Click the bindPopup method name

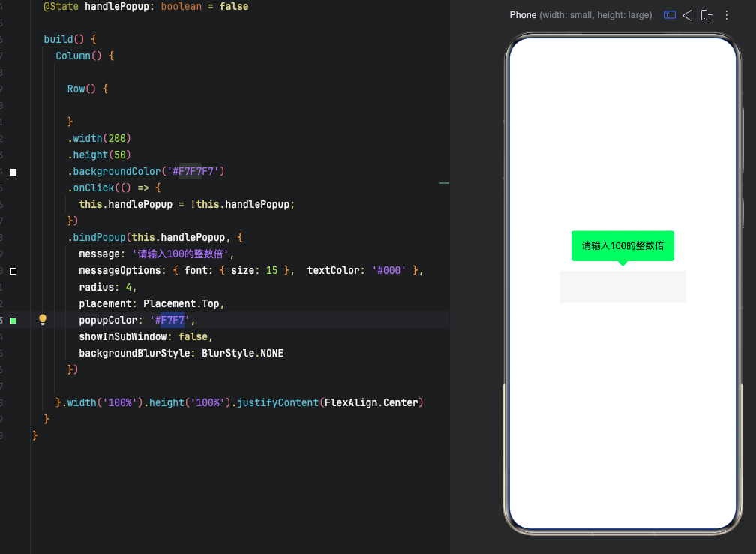pos(99,237)
